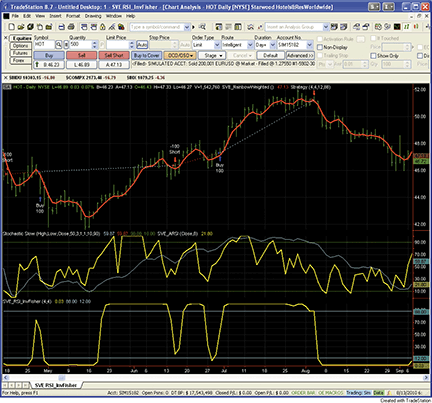Click the first window-layout icon after print icons
Screen dimensions: 432x403
[84, 27]
